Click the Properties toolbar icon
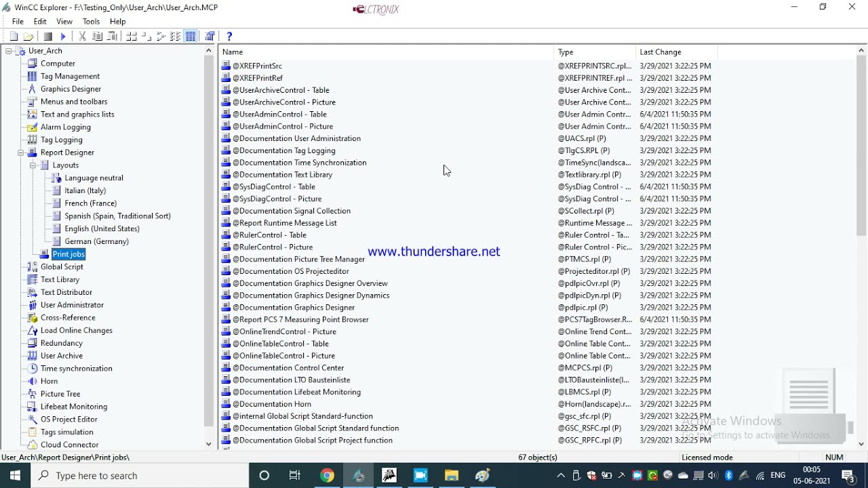 210,37
